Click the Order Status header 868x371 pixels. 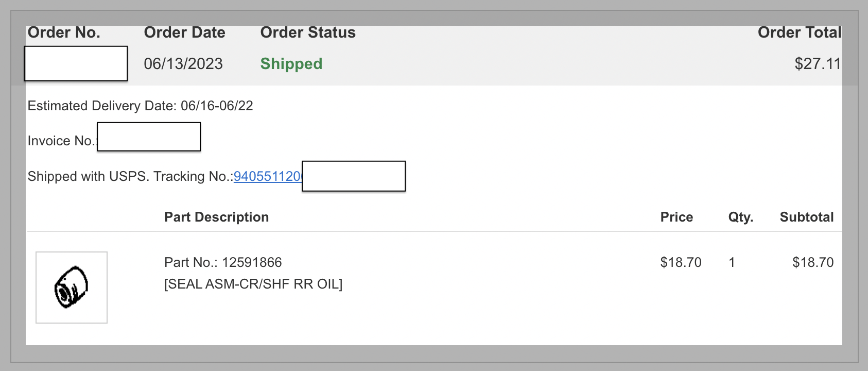(308, 32)
